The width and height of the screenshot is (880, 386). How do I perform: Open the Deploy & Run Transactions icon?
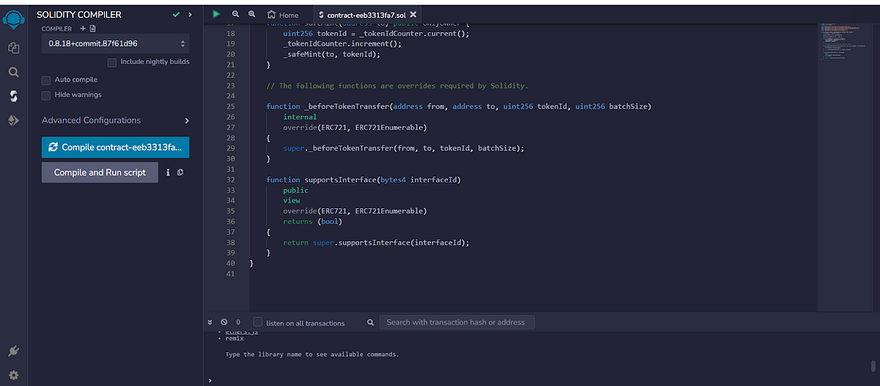click(13, 120)
